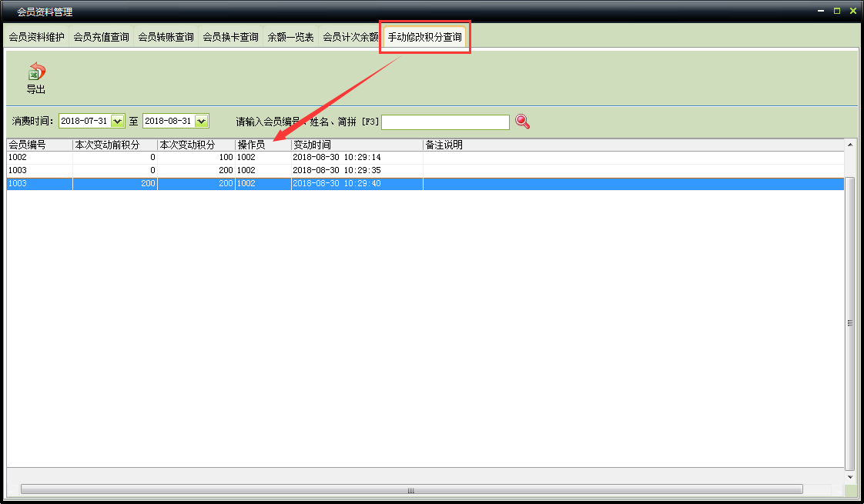Image resolution: width=864 pixels, height=504 pixels.
Task: Select the 会员换卡查询 tab
Action: (x=231, y=37)
